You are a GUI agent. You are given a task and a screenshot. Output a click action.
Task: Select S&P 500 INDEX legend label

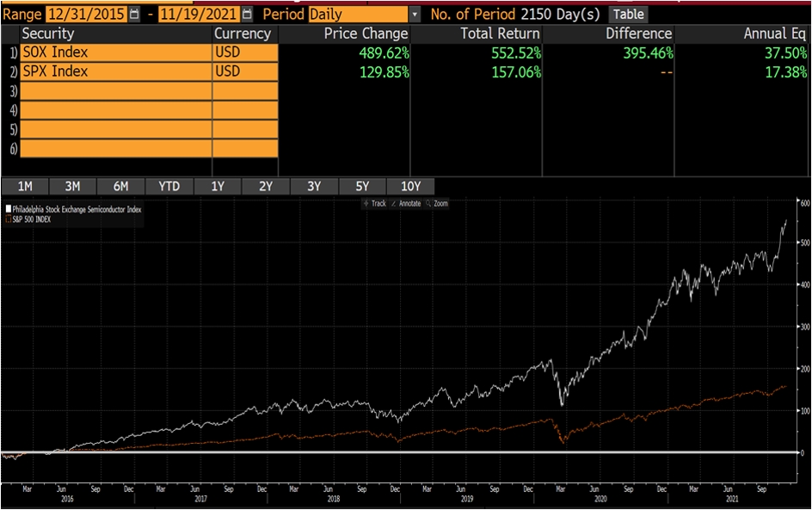32,219
